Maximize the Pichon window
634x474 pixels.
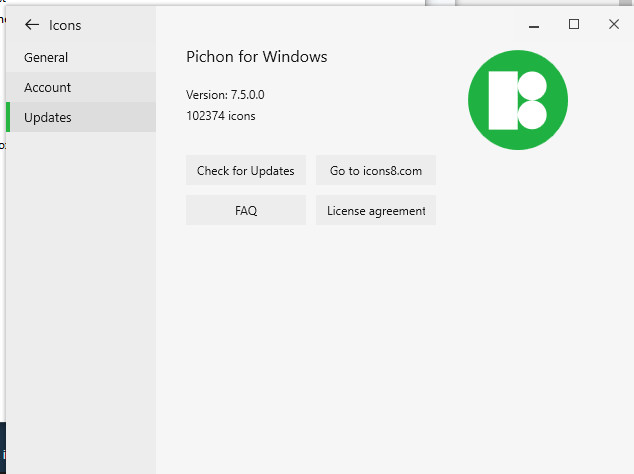coord(574,24)
